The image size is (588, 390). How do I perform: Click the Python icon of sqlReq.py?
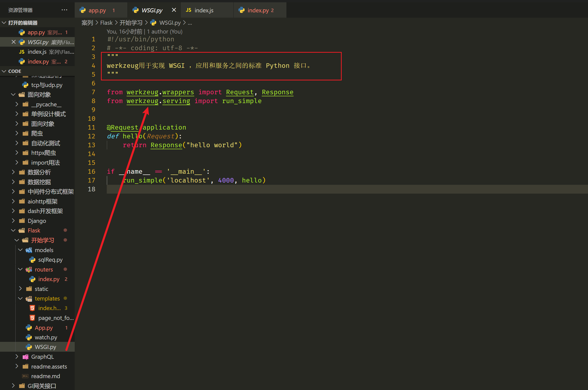[x=32, y=260]
